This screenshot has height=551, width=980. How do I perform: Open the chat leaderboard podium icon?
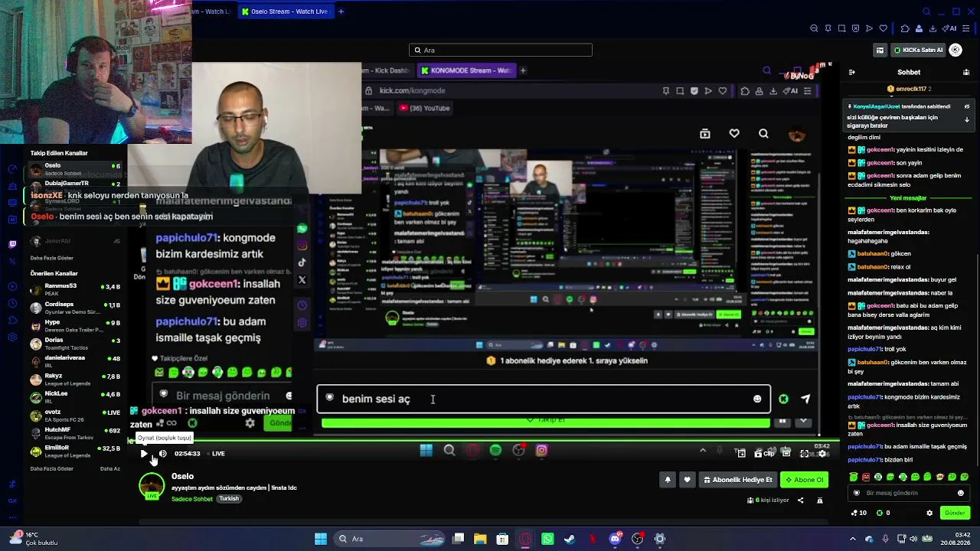pos(967,72)
